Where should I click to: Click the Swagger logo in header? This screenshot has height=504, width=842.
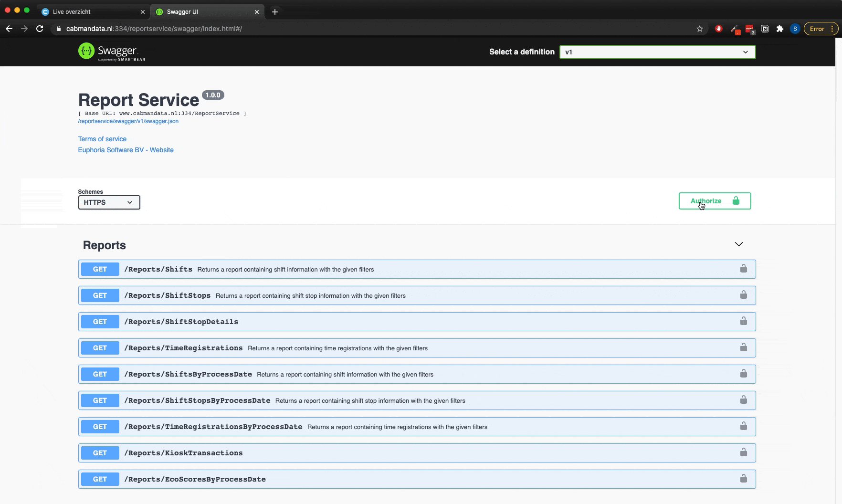112,52
